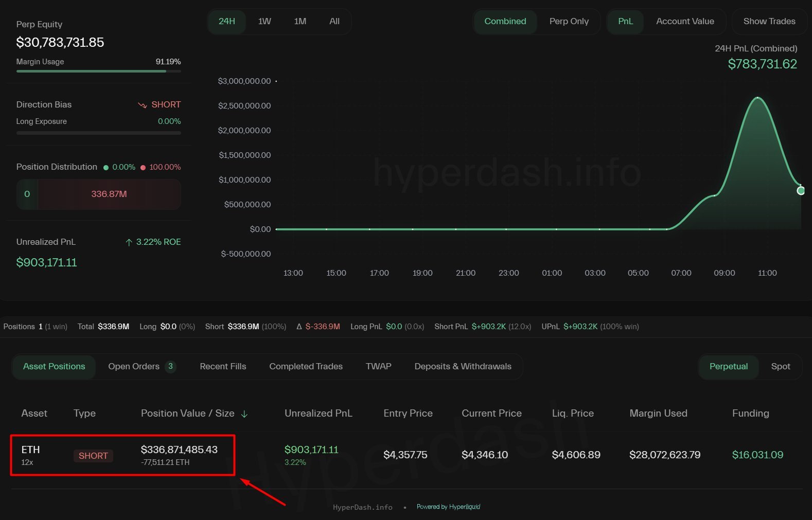Select the 1W time range
812x520 pixels.
[x=264, y=22]
